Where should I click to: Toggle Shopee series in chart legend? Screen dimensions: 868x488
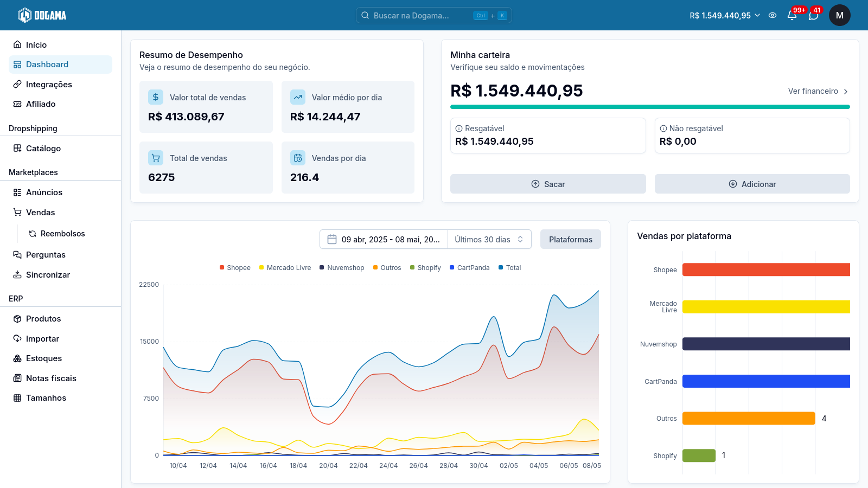click(235, 268)
